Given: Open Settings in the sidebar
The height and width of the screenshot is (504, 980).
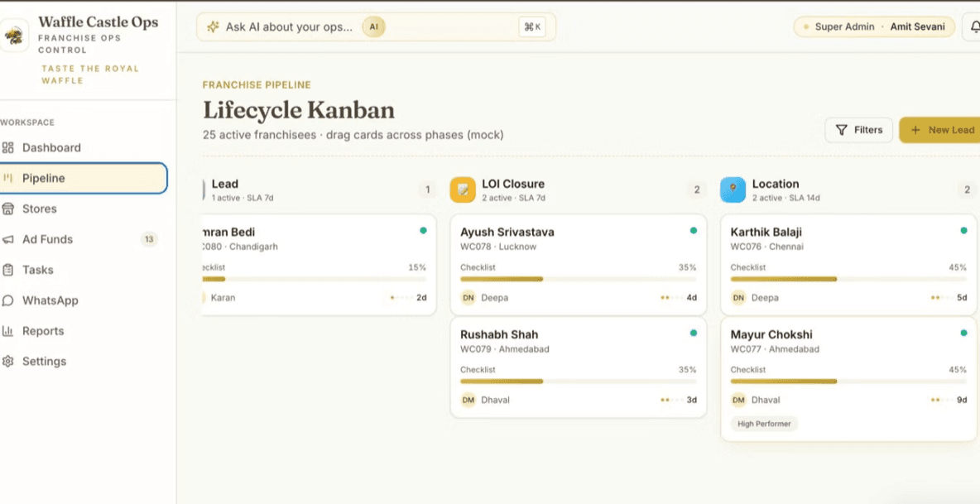Looking at the screenshot, I should pos(84,361).
